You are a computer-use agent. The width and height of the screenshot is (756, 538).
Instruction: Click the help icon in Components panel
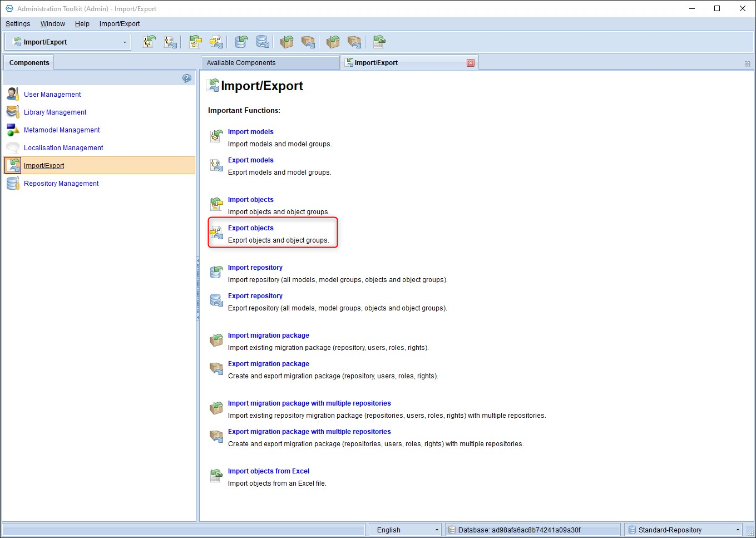tap(187, 78)
